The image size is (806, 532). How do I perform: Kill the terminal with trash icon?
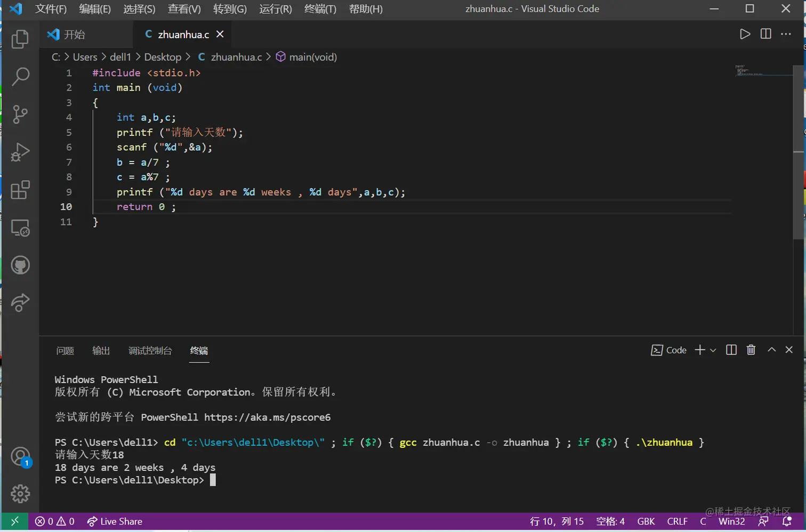751,350
